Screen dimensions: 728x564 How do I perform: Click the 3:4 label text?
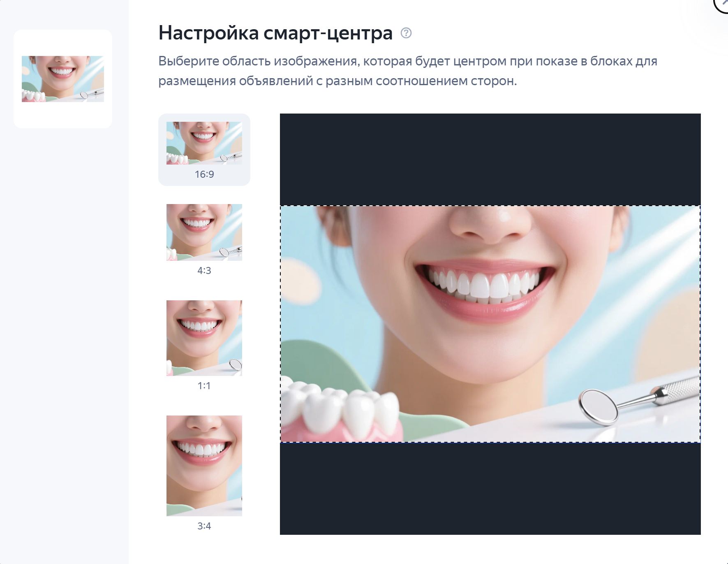click(x=204, y=526)
